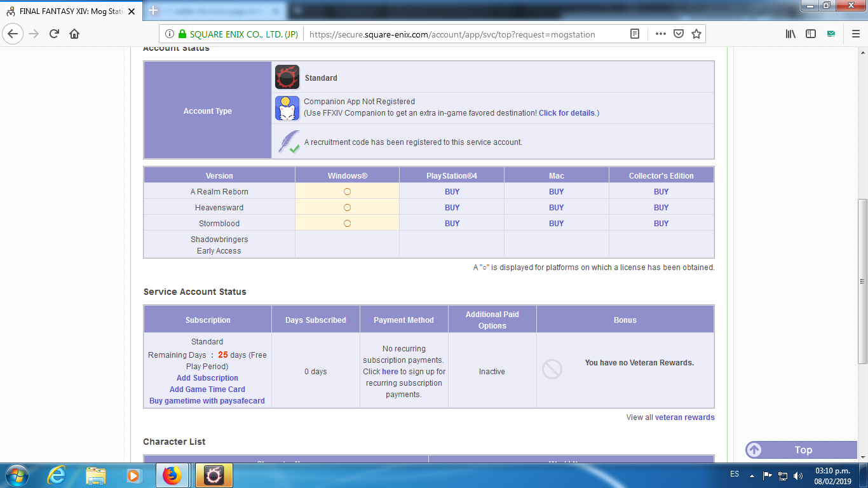Click the Add Subscription link

[207, 378]
